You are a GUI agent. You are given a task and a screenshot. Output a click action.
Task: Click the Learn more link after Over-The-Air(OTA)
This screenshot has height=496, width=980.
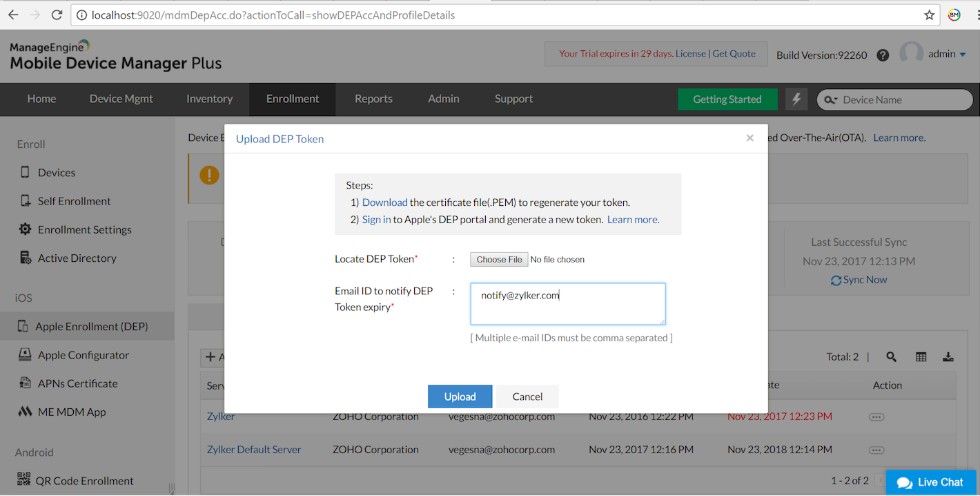click(899, 137)
